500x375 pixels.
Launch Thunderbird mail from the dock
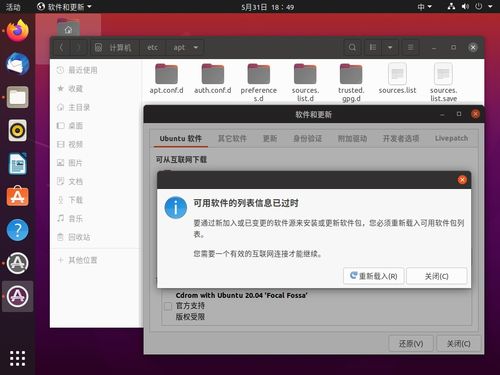(18, 64)
